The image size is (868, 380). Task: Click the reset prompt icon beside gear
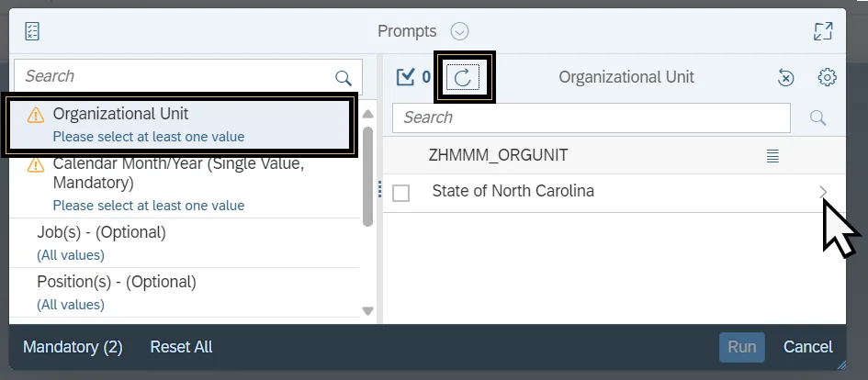(x=785, y=78)
